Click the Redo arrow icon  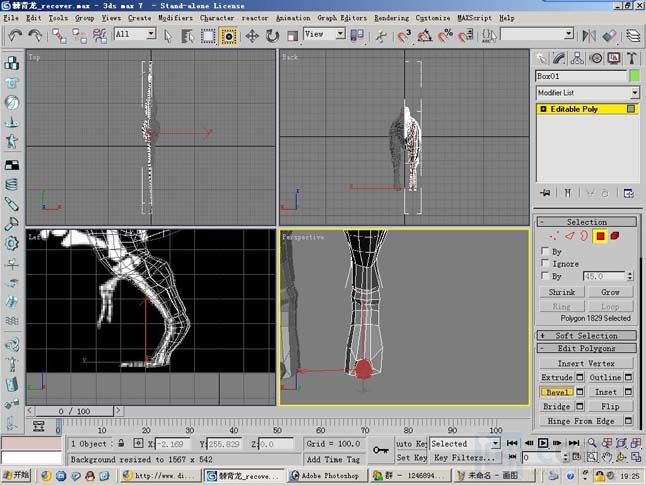tap(35, 36)
